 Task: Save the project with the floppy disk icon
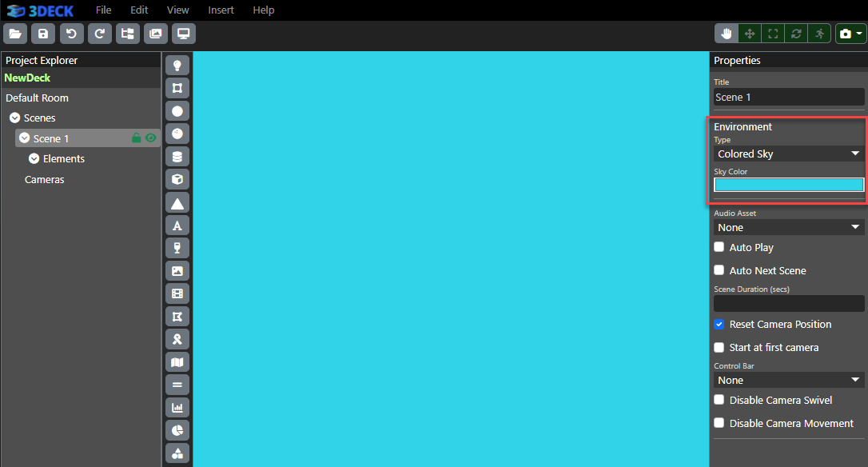tap(43, 34)
